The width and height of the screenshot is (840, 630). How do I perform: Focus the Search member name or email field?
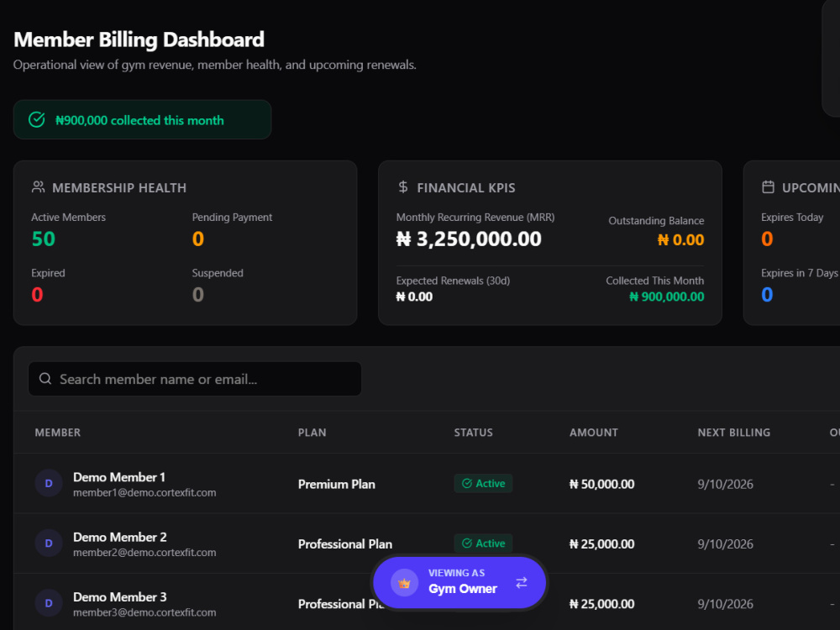(x=195, y=379)
